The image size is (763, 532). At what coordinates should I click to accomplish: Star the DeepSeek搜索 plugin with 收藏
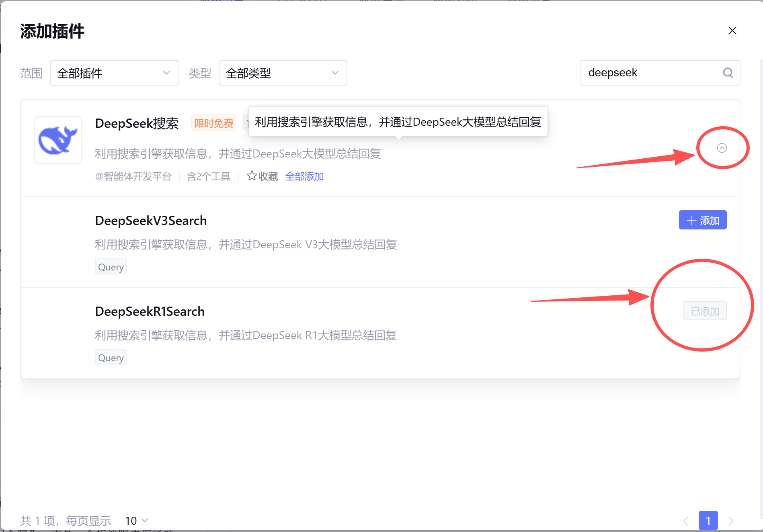[x=262, y=176]
